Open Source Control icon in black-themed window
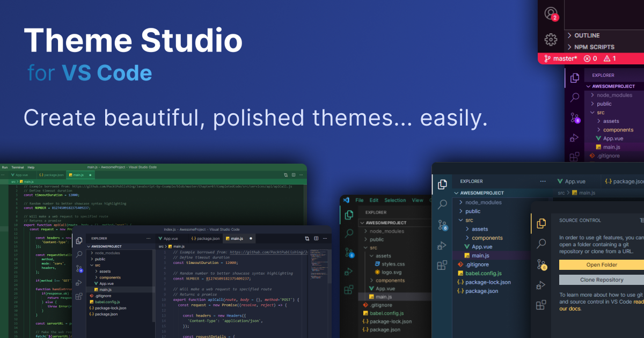The height and width of the screenshot is (338, 644). [x=349, y=252]
